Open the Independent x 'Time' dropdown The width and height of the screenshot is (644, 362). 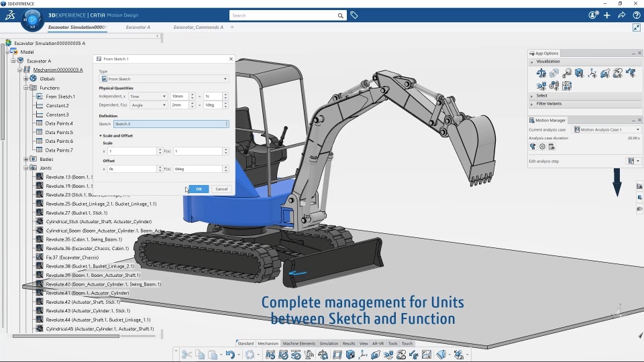pos(148,96)
